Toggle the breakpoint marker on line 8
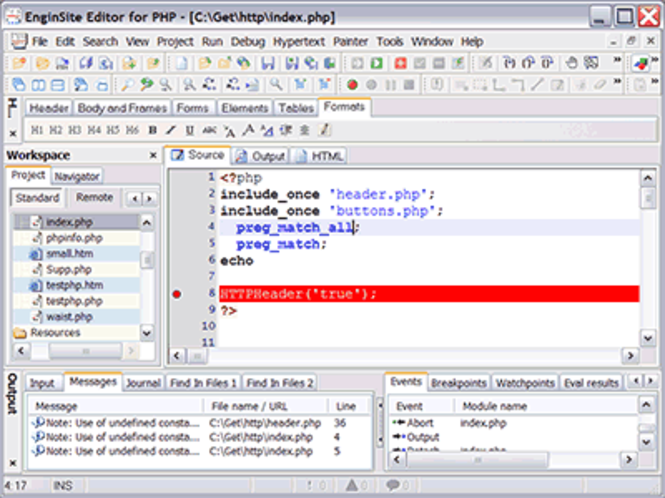The height and width of the screenshot is (498, 665). pyautogui.click(x=177, y=294)
